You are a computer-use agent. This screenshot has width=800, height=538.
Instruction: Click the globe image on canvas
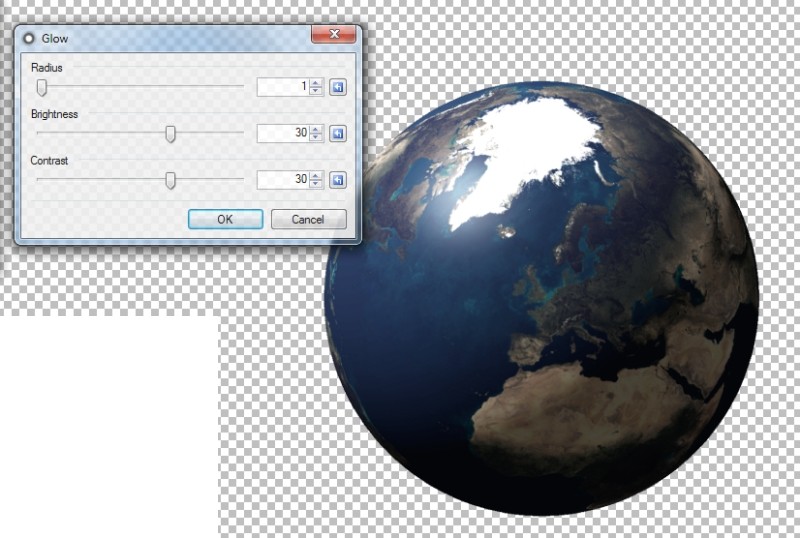(542, 299)
